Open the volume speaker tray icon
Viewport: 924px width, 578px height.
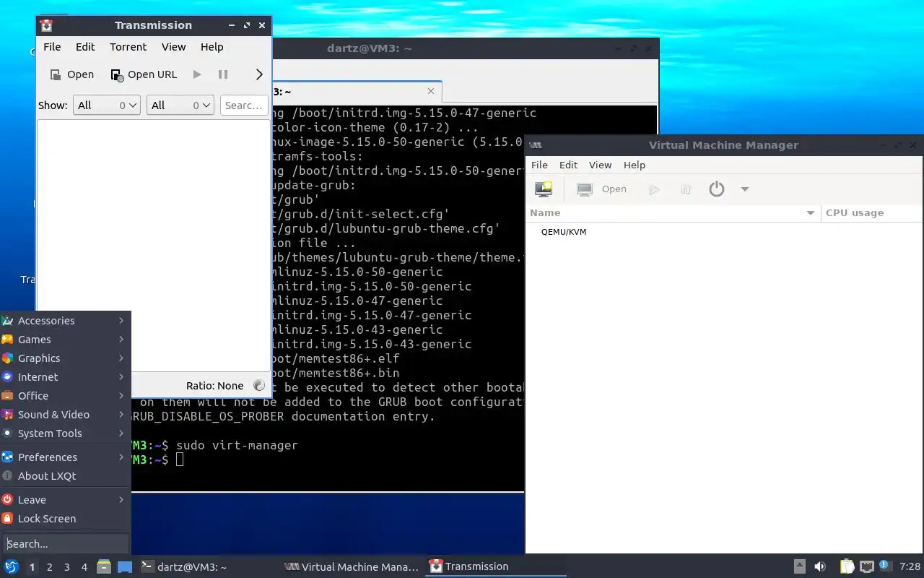point(819,566)
